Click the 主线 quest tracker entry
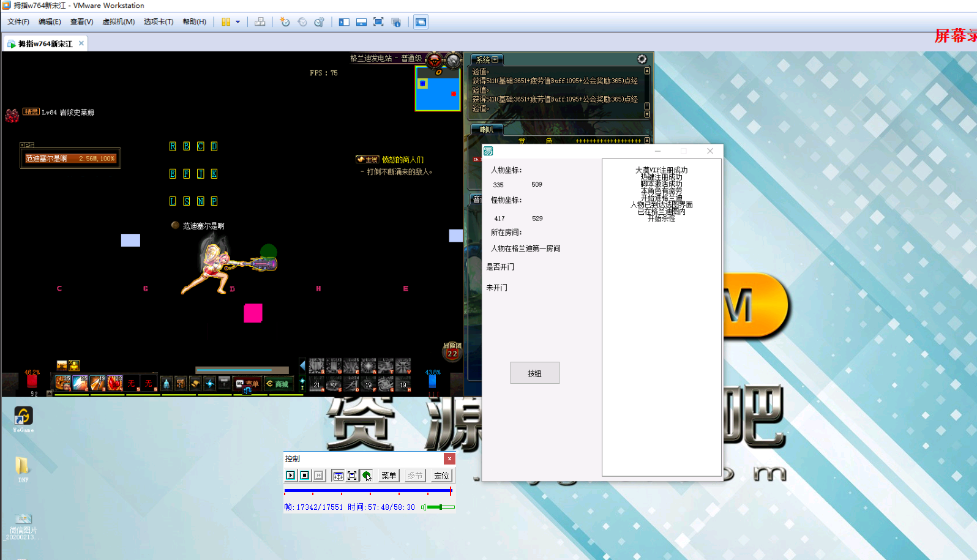The image size is (977, 560). tap(390, 159)
